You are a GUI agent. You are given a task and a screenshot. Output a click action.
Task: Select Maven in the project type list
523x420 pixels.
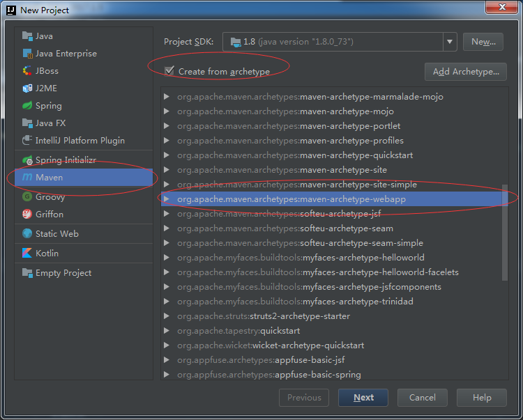click(x=84, y=177)
